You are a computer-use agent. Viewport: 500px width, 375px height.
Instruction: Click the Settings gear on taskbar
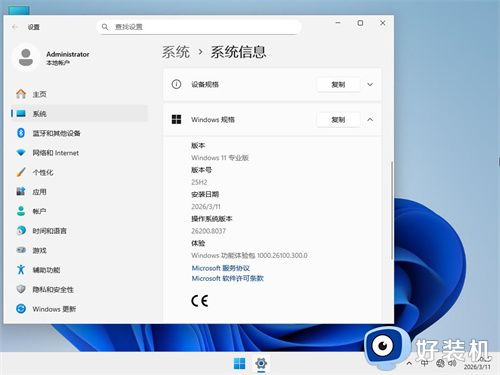pos(261,363)
